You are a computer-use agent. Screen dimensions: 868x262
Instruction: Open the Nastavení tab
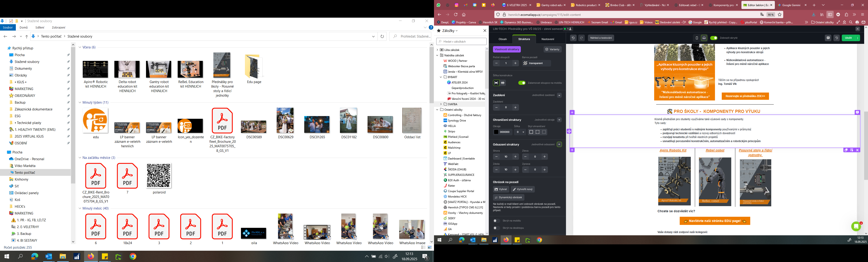547,39
